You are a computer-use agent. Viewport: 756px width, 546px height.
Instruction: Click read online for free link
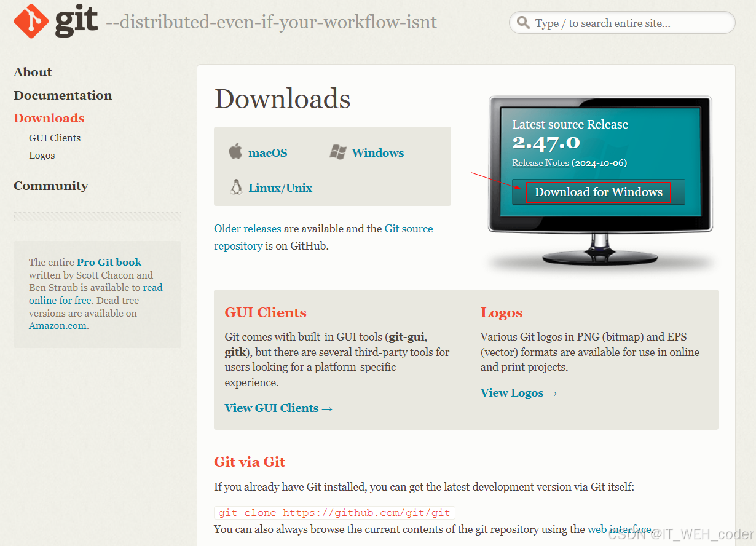tap(96, 294)
